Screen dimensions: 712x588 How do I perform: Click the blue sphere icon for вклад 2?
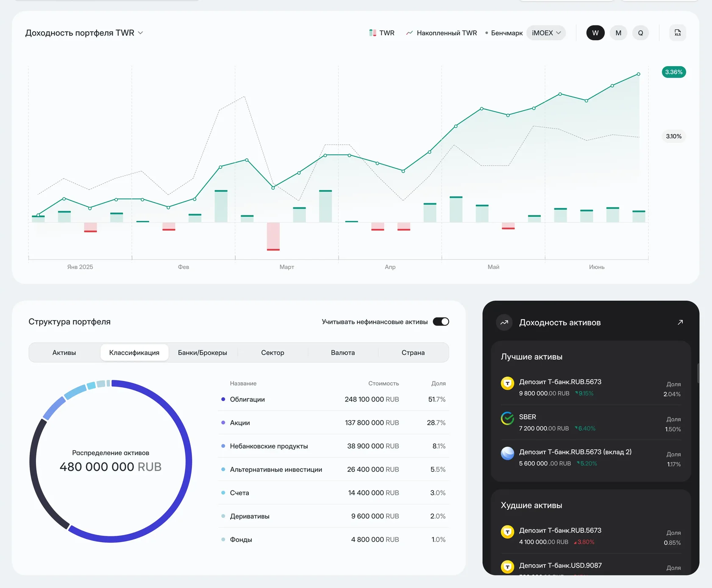coord(507,454)
